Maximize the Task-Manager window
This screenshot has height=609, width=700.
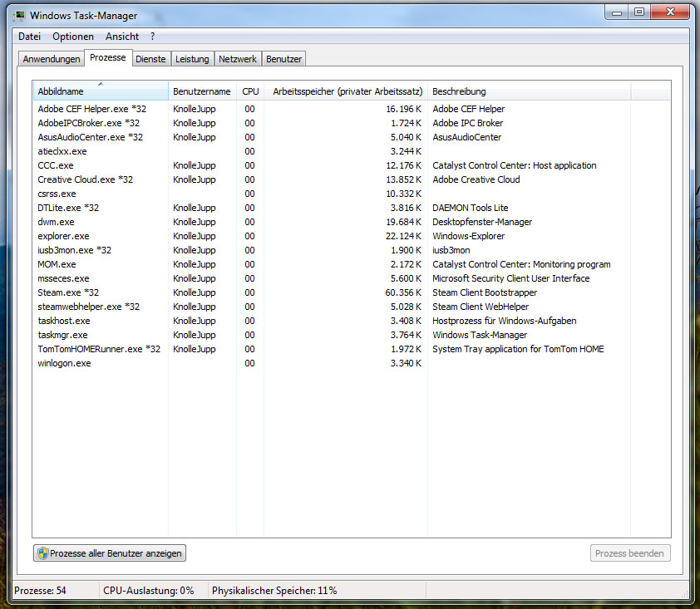click(639, 12)
